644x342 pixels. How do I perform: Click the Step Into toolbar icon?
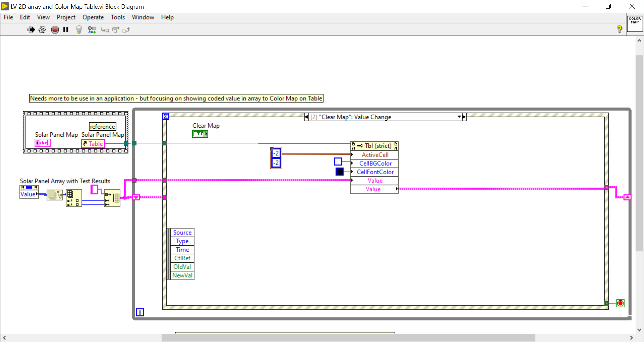click(x=105, y=30)
